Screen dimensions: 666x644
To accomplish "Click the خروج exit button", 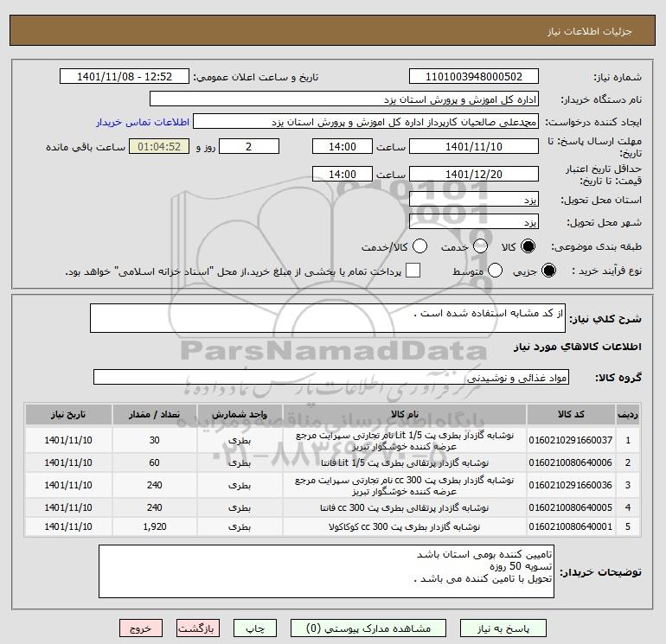I will click(x=141, y=628).
